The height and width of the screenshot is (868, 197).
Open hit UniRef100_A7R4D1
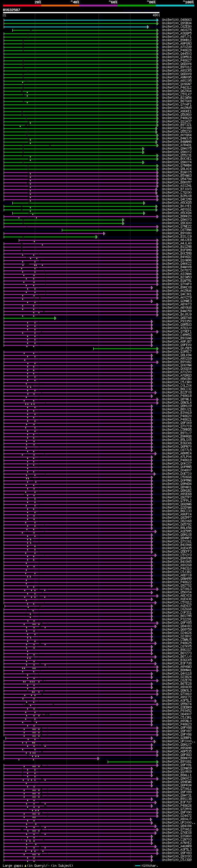177,145
